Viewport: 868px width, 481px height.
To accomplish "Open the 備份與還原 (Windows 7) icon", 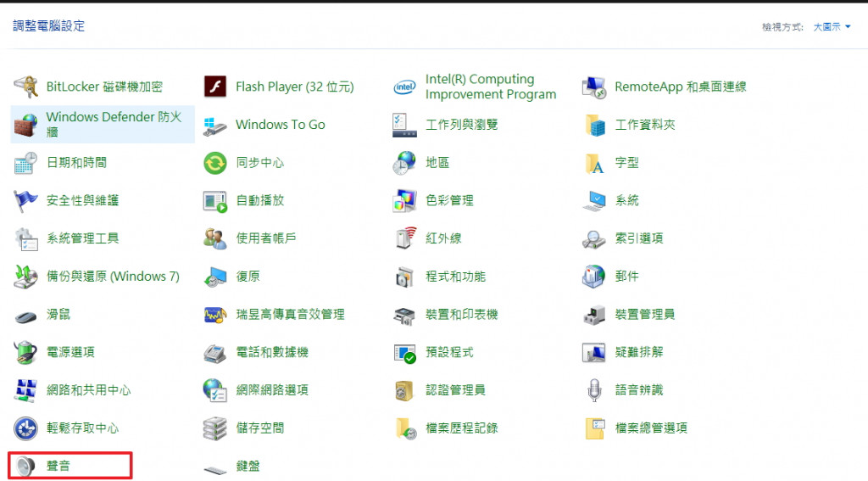I will tap(26, 277).
